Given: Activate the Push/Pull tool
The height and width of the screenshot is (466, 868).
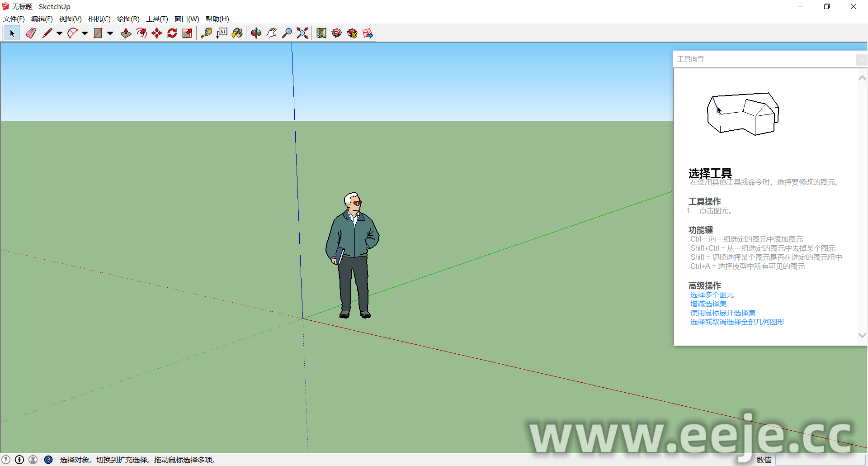Looking at the screenshot, I should click(126, 33).
